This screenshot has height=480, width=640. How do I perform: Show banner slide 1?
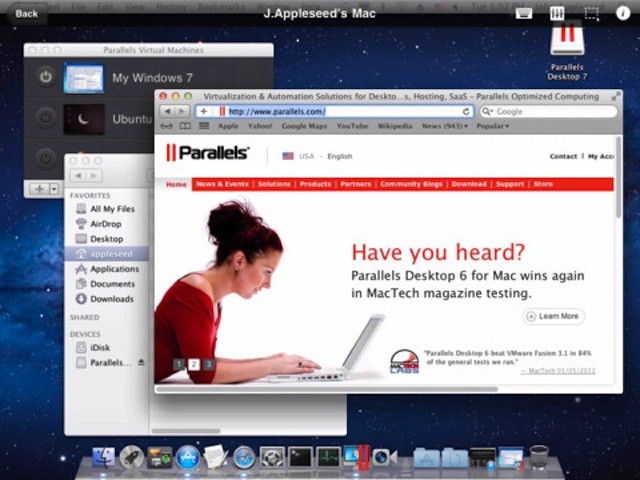coord(179,364)
